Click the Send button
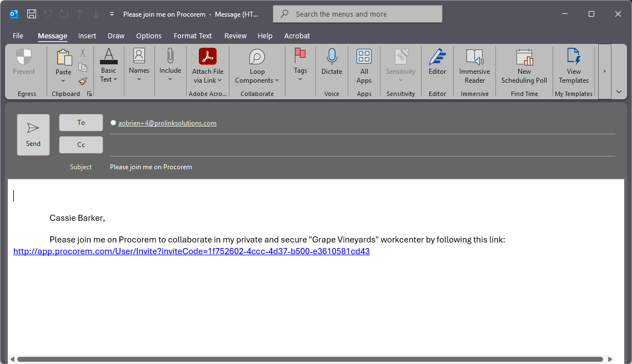632x364 pixels. tap(33, 135)
